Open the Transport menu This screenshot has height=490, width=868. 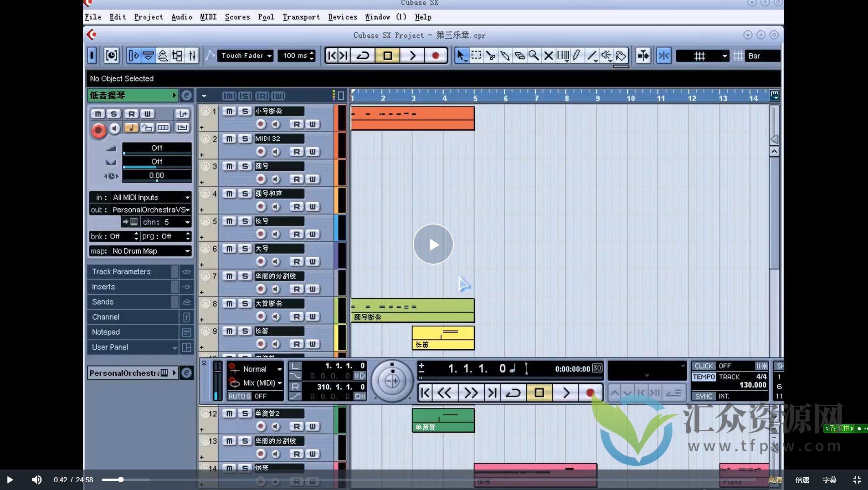[301, 17]
